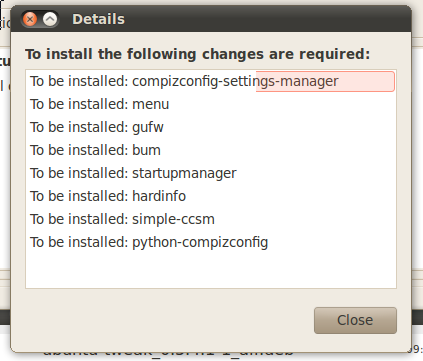Click the empty title bar area right of Details
Screen dimensions: 423x361
pos(267,19)
